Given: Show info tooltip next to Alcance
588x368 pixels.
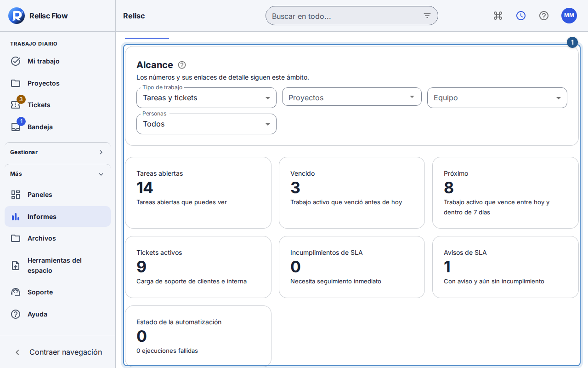Looking at the screenshot, I should (182, 65).
